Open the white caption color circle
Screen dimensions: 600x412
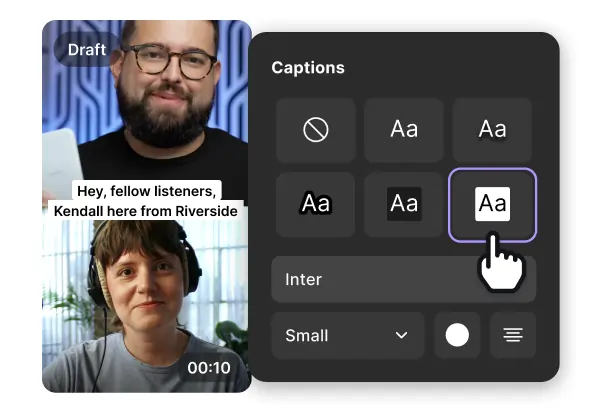457,335
